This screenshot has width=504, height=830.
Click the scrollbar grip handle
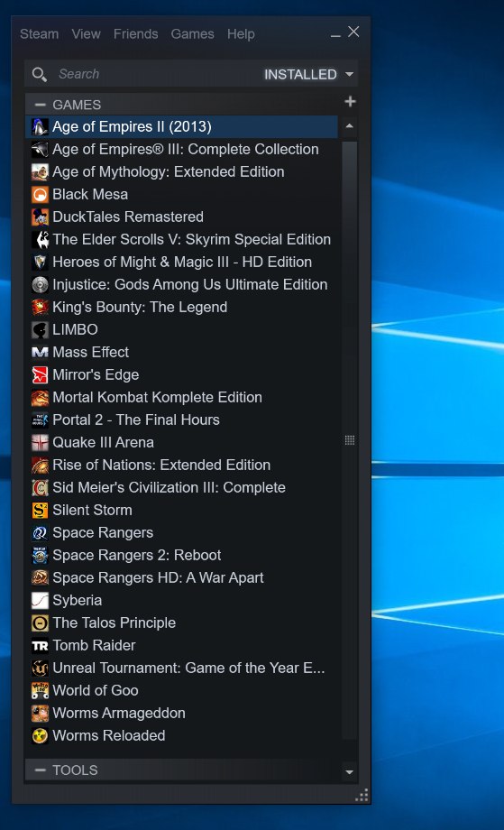(x=350, y=440)
